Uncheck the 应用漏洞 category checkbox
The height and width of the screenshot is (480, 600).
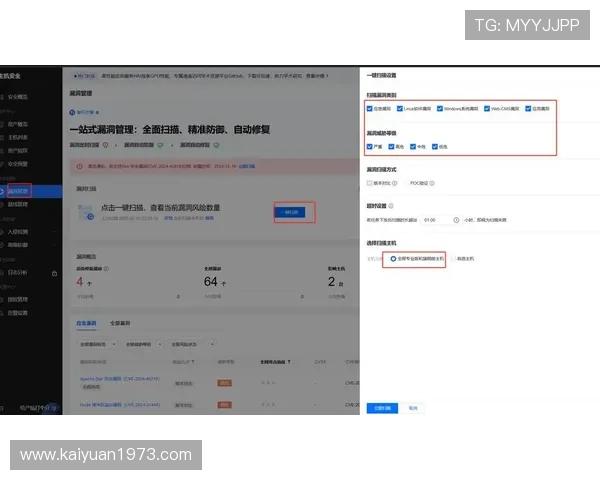[528, 109]
